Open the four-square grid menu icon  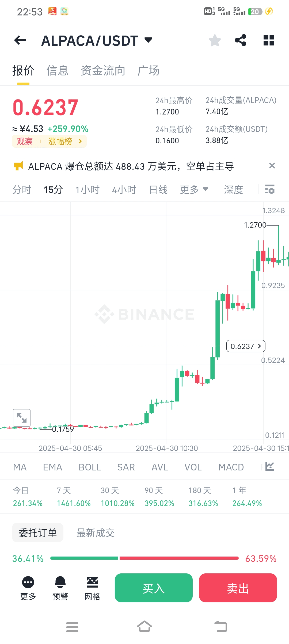pyautogui.click(x=269, y=40)
